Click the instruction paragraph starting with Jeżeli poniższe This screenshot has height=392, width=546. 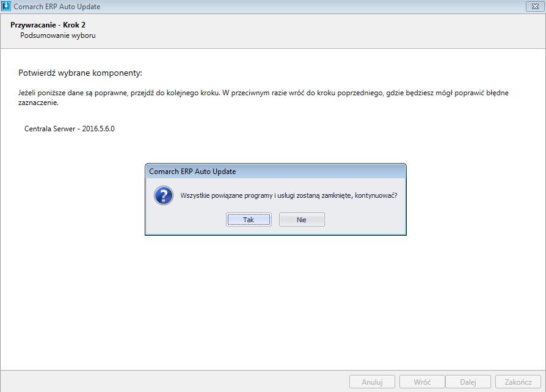tap(263, 98)
